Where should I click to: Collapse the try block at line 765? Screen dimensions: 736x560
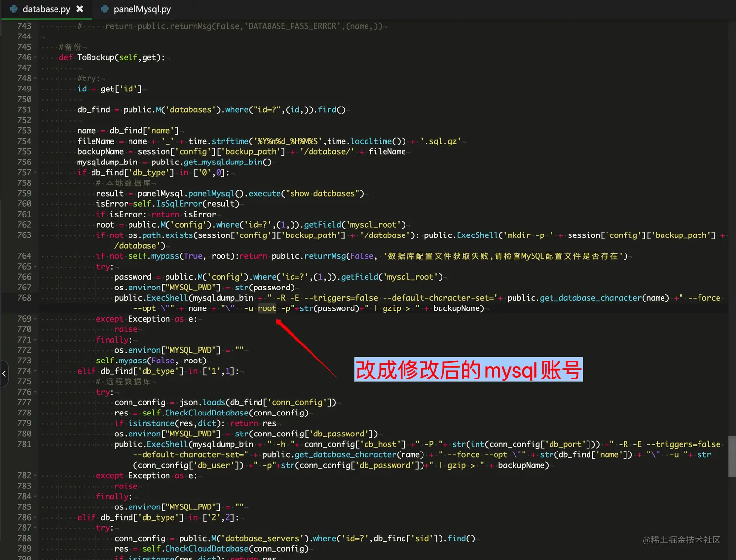click(x=35, y=267)
